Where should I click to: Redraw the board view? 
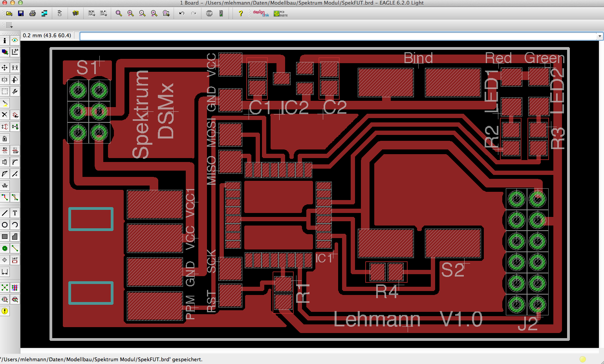pyautogui.click(x=154, y=13)
